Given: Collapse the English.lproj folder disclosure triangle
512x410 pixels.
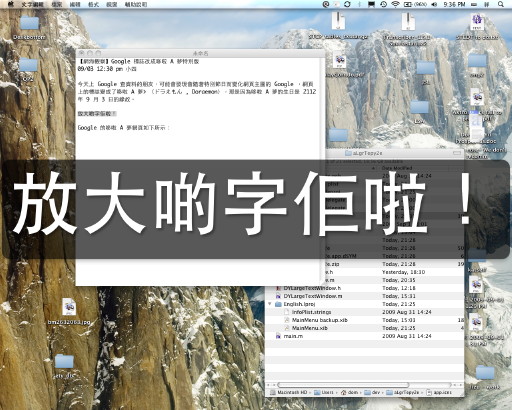Looking at the screenshot, I should [x=270, y=304].
